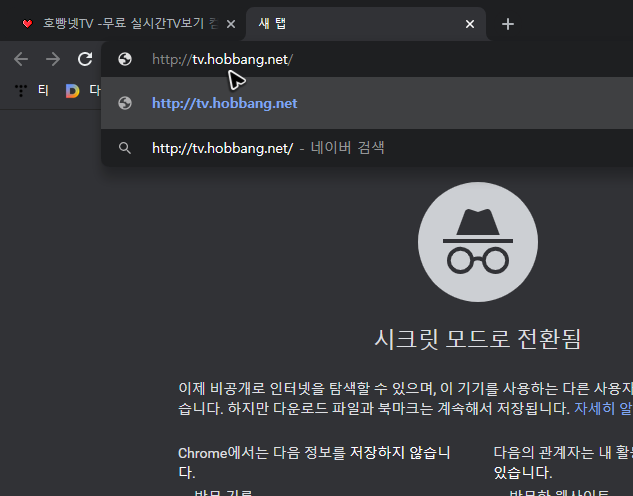The height and width of the screenshot is (496, 633).
Task: Go forward with the right arrow button
Action: (53, 59)
